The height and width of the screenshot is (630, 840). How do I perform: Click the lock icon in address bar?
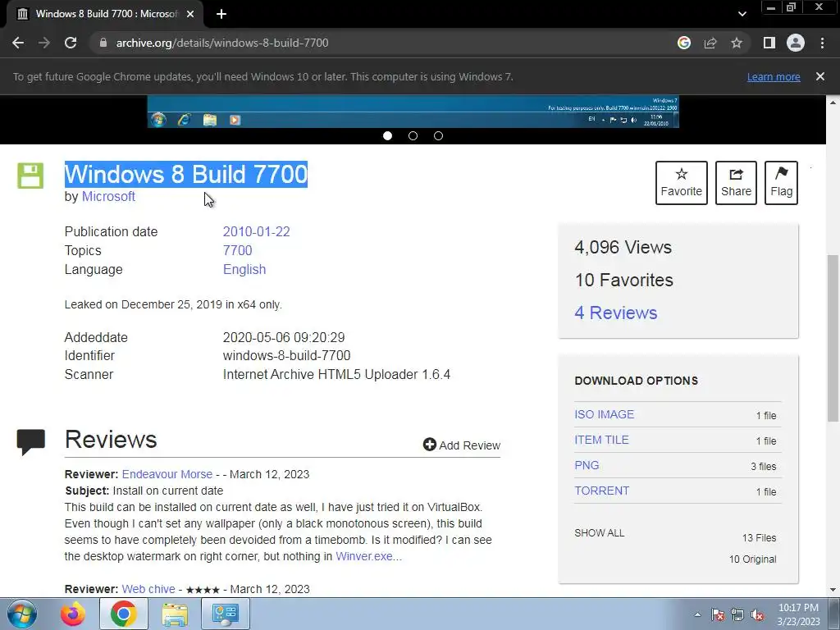pyautogui.click(x=103, y=43)
